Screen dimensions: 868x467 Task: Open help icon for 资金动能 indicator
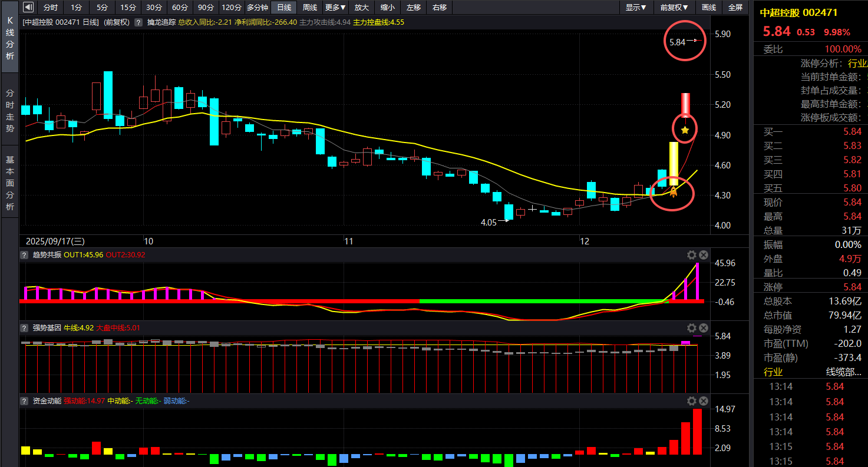pyautogui.click(x=24, y=401)
